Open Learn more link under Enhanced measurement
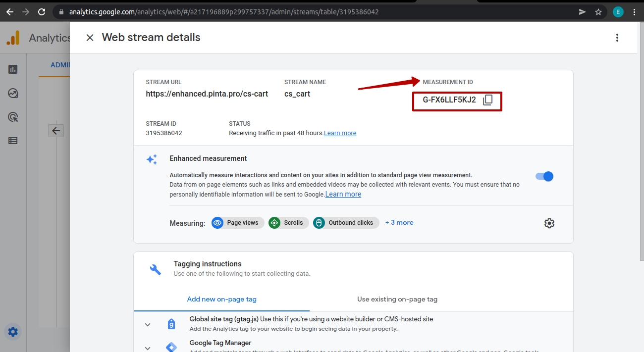 (343, 194)
